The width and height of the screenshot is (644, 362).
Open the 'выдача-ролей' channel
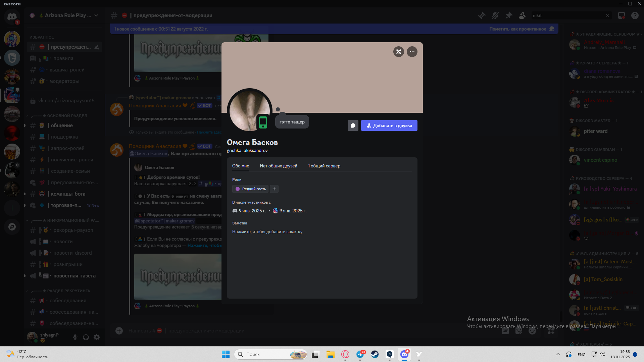(x=64, y=70)
